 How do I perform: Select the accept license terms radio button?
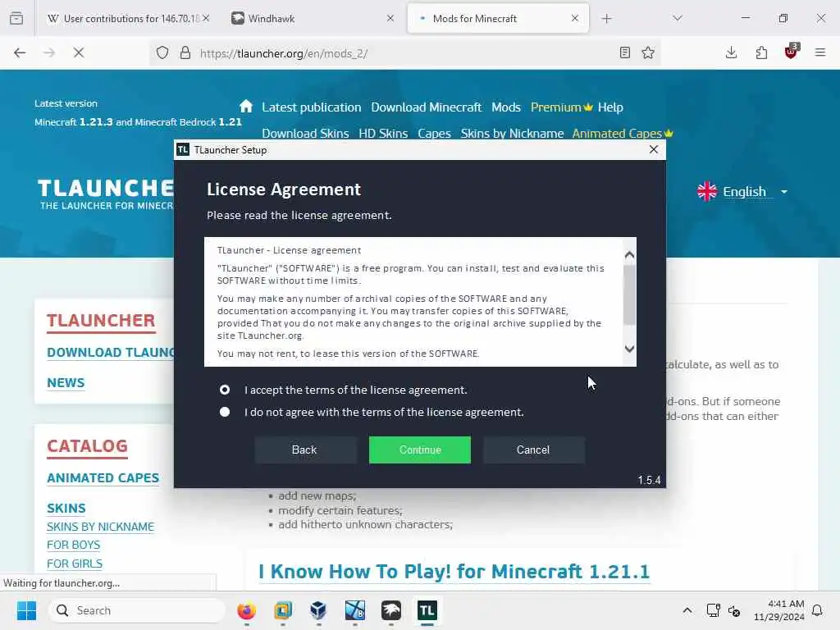(225, 390)
